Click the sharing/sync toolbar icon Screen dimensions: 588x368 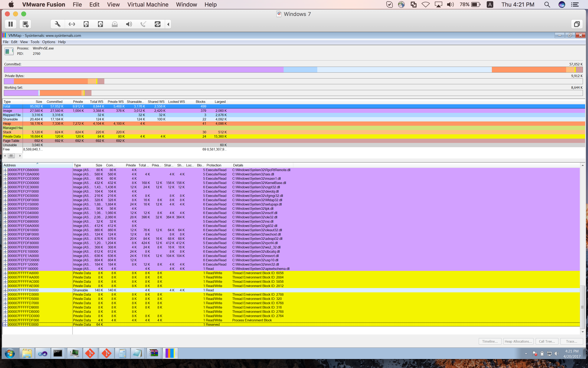pyautogui.click(x=158, y=24)
